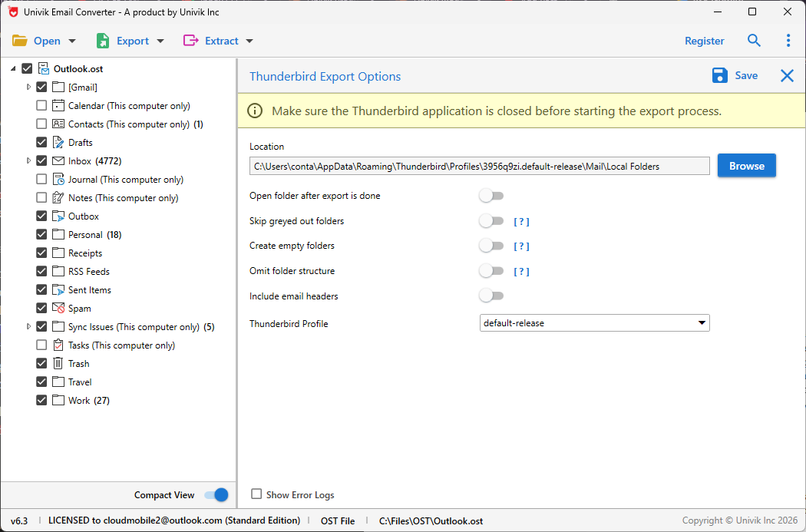Check the Tasks folder checkbox
Screen dimensions: 806x532
(x=41, y=345)
